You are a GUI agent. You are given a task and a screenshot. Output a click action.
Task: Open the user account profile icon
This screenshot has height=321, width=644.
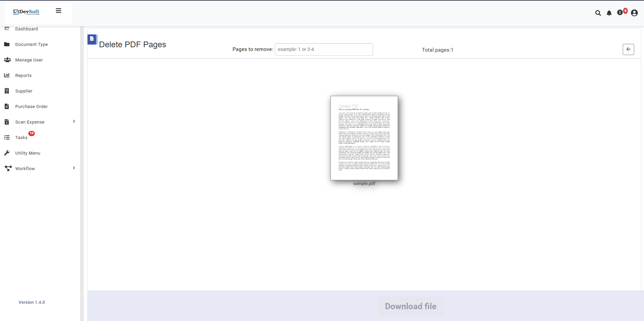pyautogui.click(x=634, y=13)
